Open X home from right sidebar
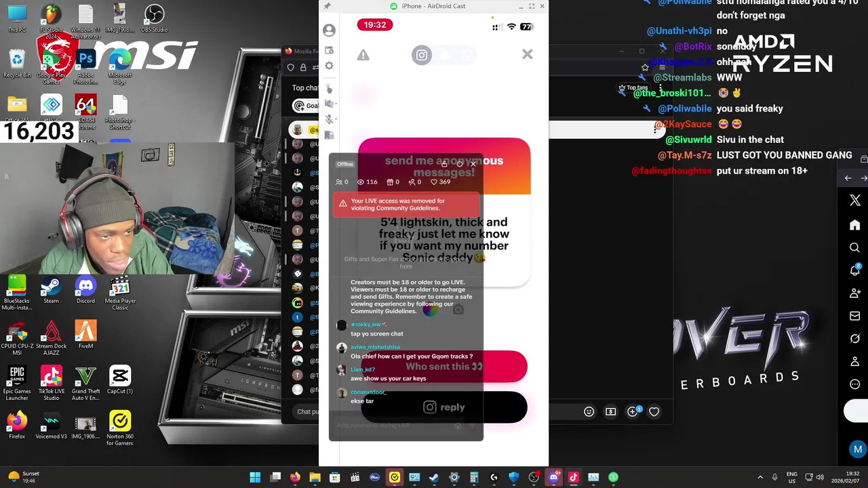 855,225
